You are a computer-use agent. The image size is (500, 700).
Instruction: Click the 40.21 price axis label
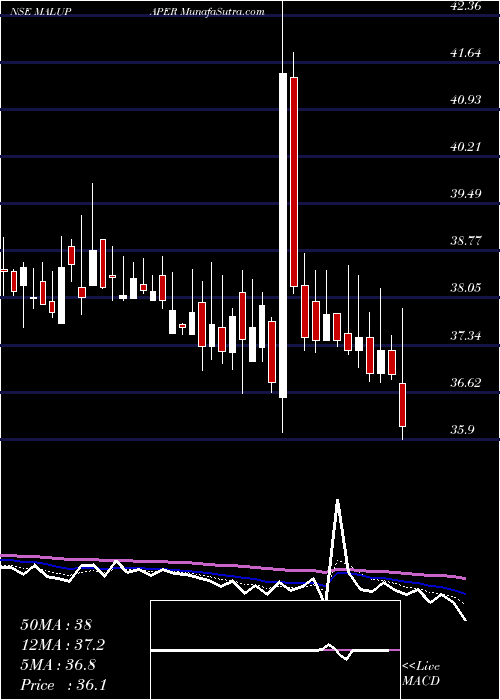466,146
